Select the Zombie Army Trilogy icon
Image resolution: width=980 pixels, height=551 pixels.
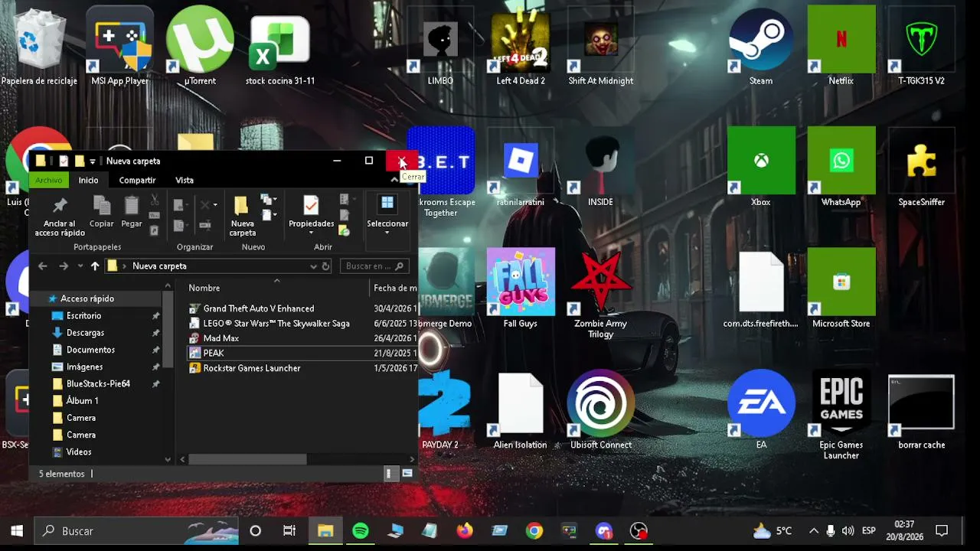coord(601,294)
